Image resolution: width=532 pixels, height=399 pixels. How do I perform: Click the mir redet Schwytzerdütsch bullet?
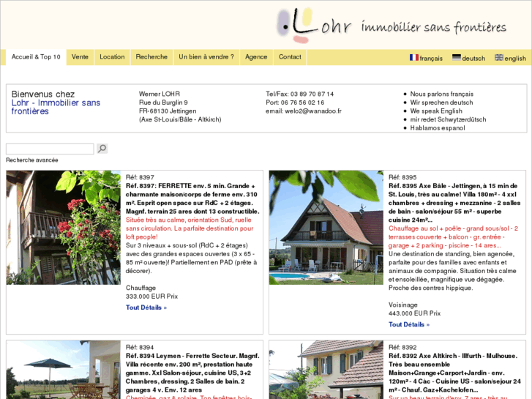pyautogui.click(x=448, y=119)
